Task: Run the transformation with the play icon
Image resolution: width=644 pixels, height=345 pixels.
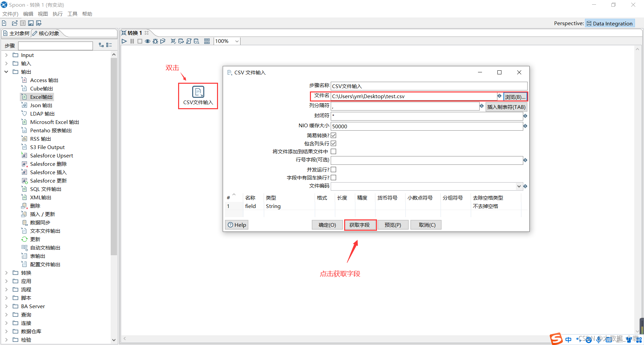Action: [x=124, y=41]
